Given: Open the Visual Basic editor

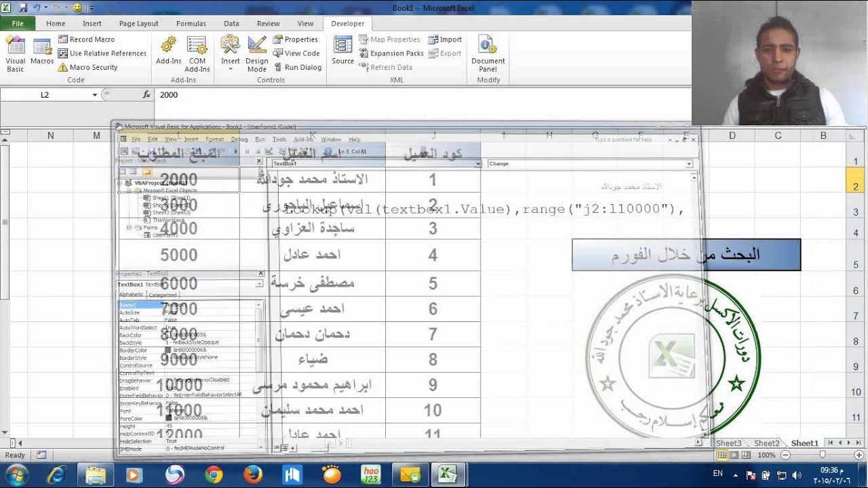Looking at the screenshot, I should [x=15, y=54].
